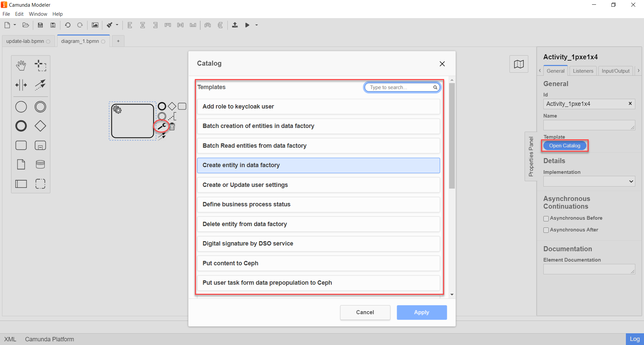The height and width of the screenshot is (345, 644).
Task: Open the new-file type dropdown arrow
Action: click(15, 25)
